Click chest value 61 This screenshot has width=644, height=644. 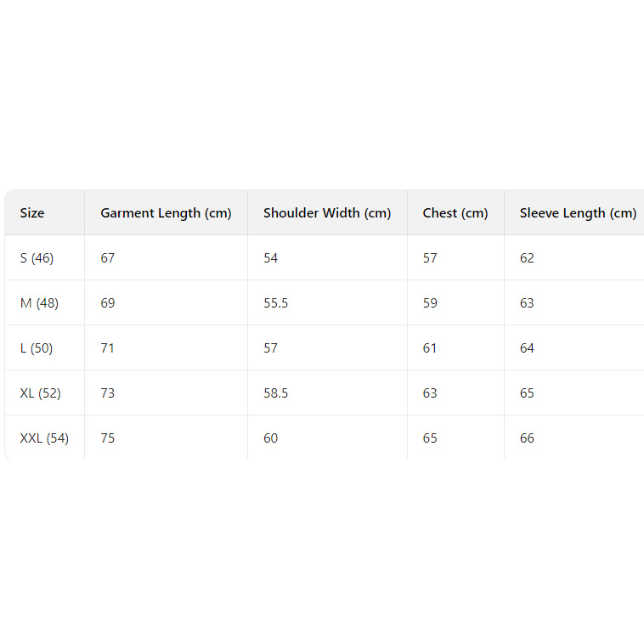point(430,348)
